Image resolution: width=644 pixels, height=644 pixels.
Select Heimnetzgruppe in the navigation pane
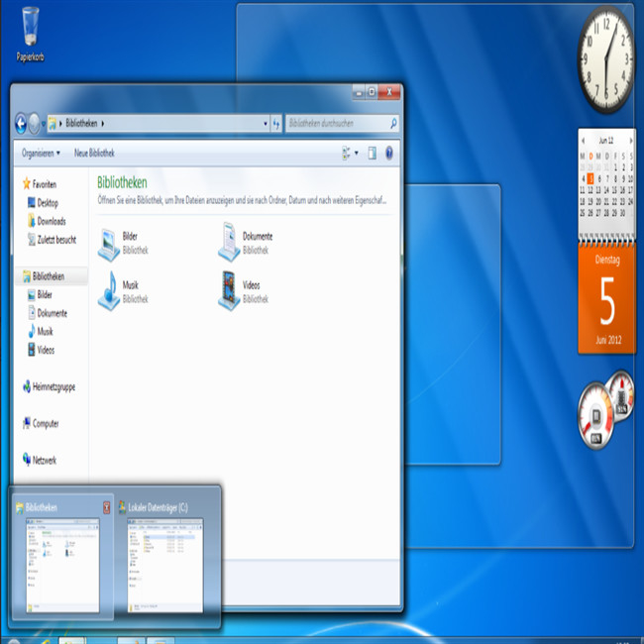pos(49,386)
